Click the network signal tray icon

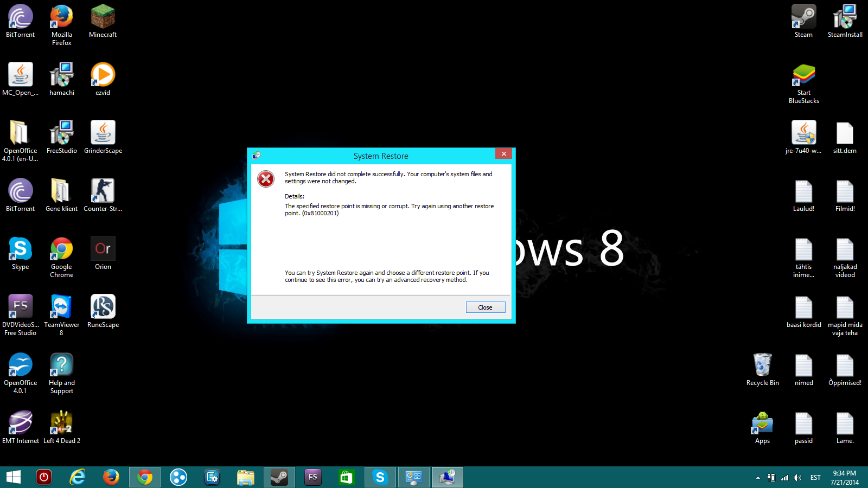[784, 478]
